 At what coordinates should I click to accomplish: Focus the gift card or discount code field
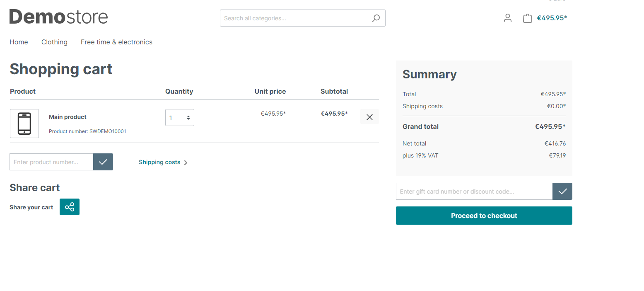tap(474, 192)
